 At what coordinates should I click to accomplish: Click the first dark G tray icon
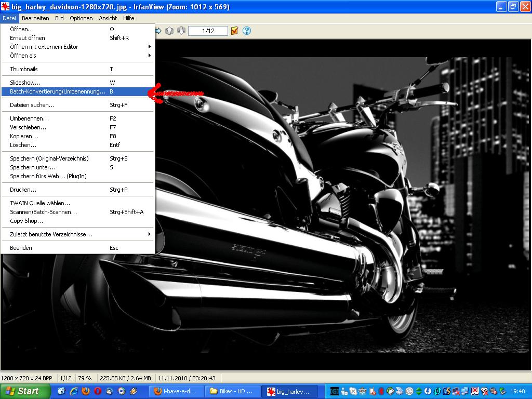coord(334,392)
